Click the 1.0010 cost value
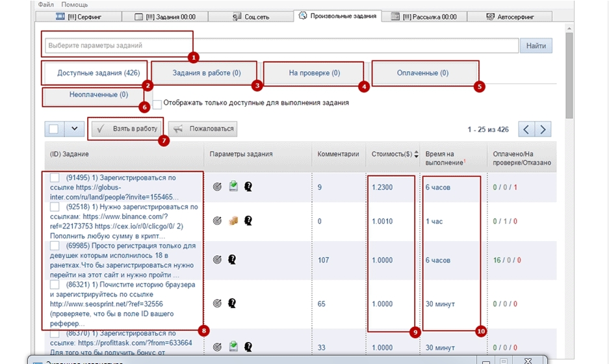Screen dimensions: 609x364 tap(382, 222)
